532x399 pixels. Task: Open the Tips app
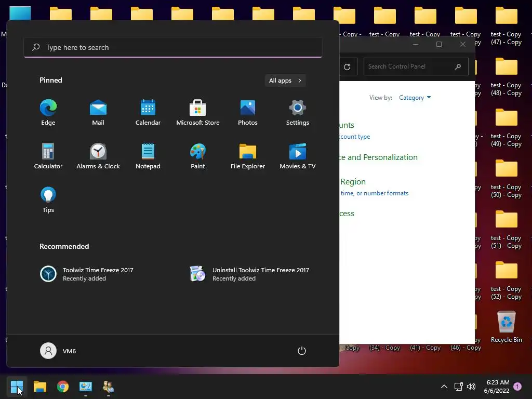coord(48,200)
